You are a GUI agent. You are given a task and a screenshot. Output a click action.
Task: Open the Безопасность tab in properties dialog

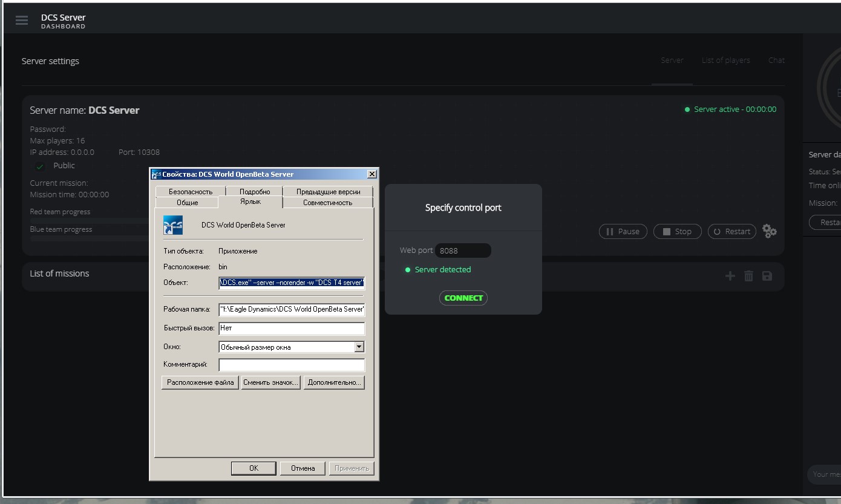(x=191, y=191)
